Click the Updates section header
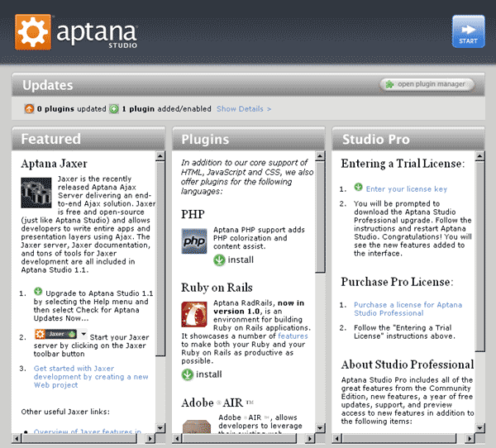This screenshot has width=496, height=448. (248, 85)
